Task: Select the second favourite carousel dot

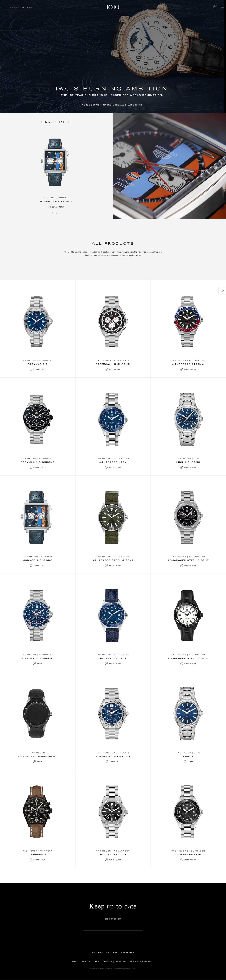Action: pos(57,213)
